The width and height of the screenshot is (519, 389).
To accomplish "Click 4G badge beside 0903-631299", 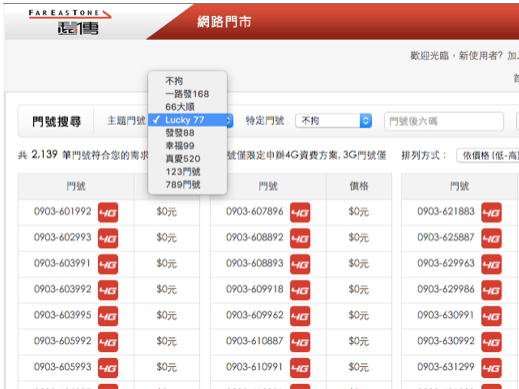I will coord(491,368).
